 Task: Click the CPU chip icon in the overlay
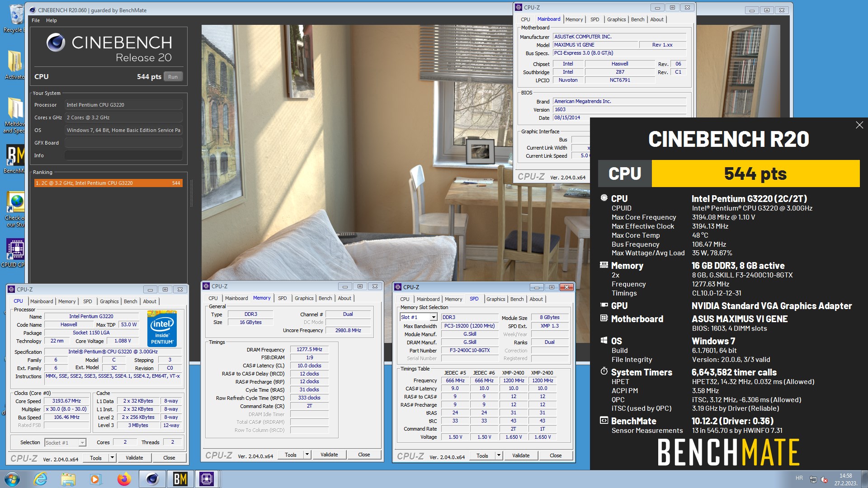coord(604,198)
